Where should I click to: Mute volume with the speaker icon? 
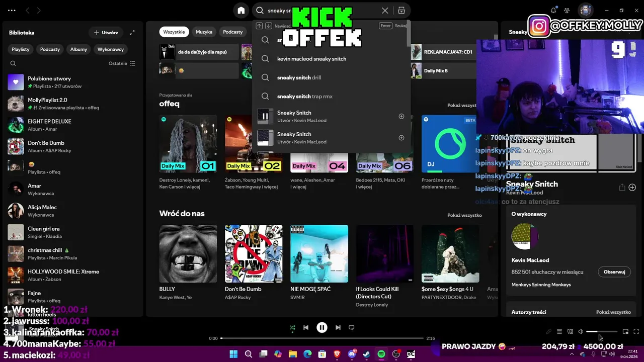[581, 332]
